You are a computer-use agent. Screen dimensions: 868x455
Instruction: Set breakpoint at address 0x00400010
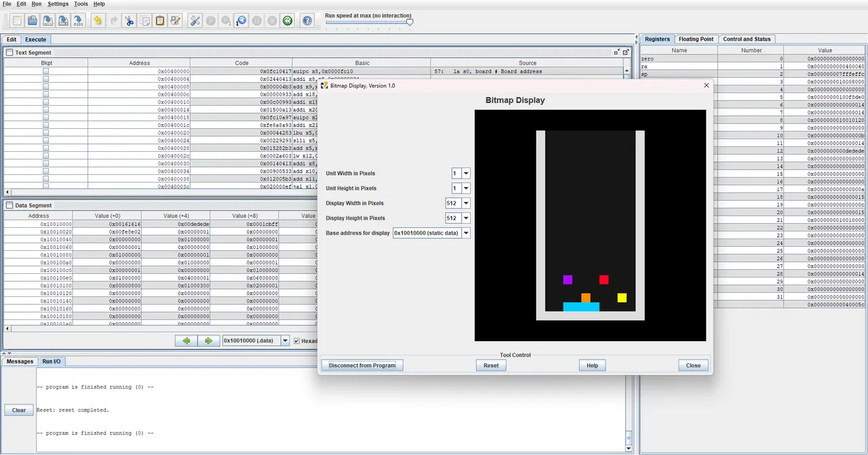(x=46, y=102)
